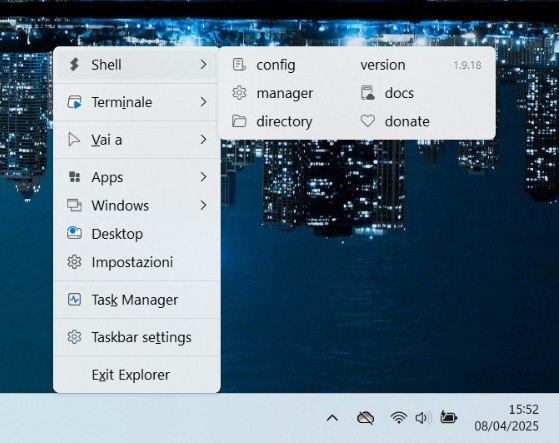Screen dimensions: 559x443
Task: Expand the Shell submenu arrow
Action: (x=203, y=65)
